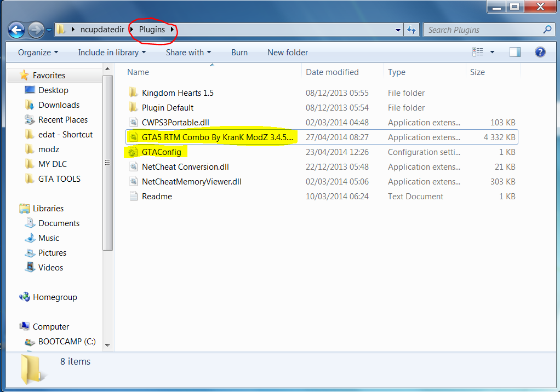This screenshot has width=560, height=392.
Task: Open the Documents library
Action: tap(59, 223)
